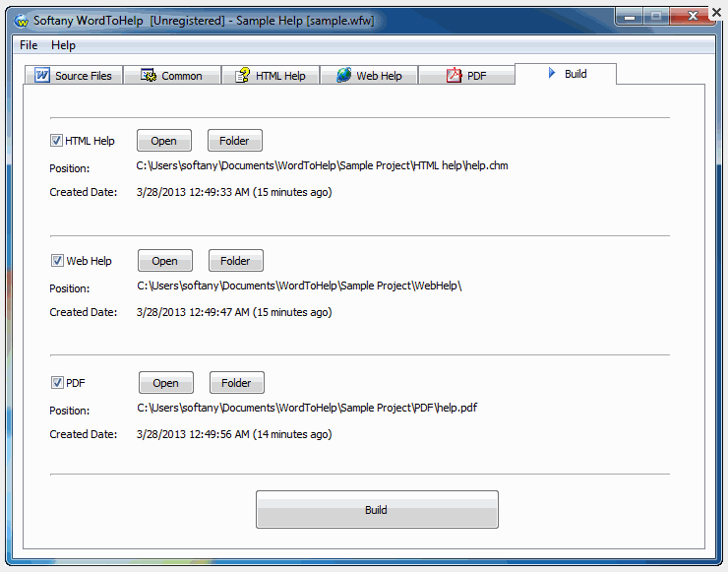Switch to the Source Files tab
728x572 pixels.
pos(74,76)
